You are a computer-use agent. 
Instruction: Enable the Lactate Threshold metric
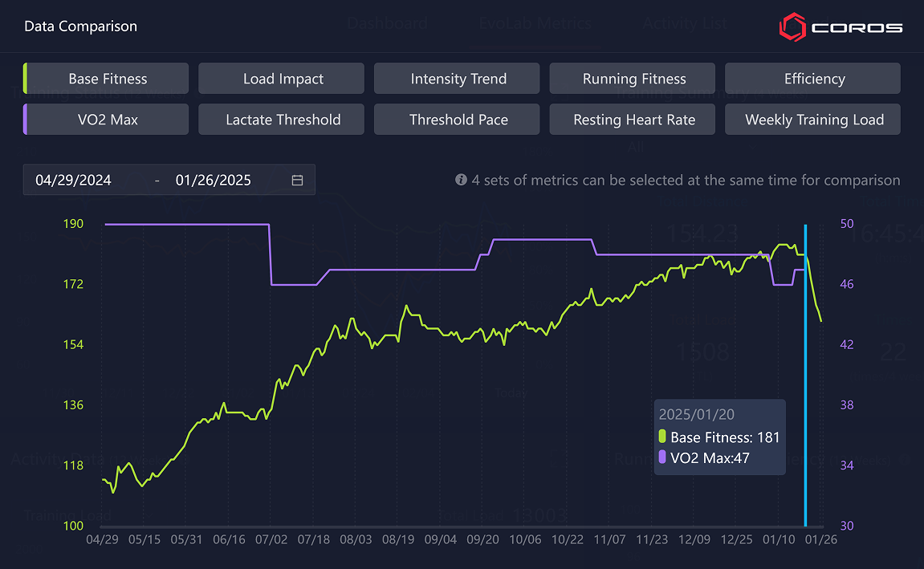click(x=283, y=120)
